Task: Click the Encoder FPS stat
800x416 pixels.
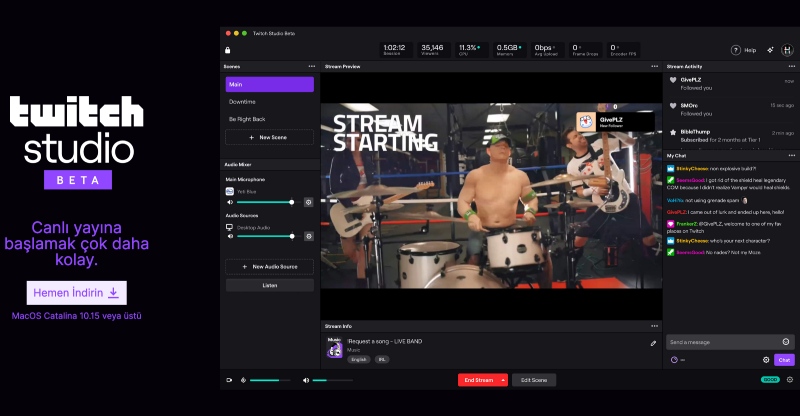Action: pos(623,50)
